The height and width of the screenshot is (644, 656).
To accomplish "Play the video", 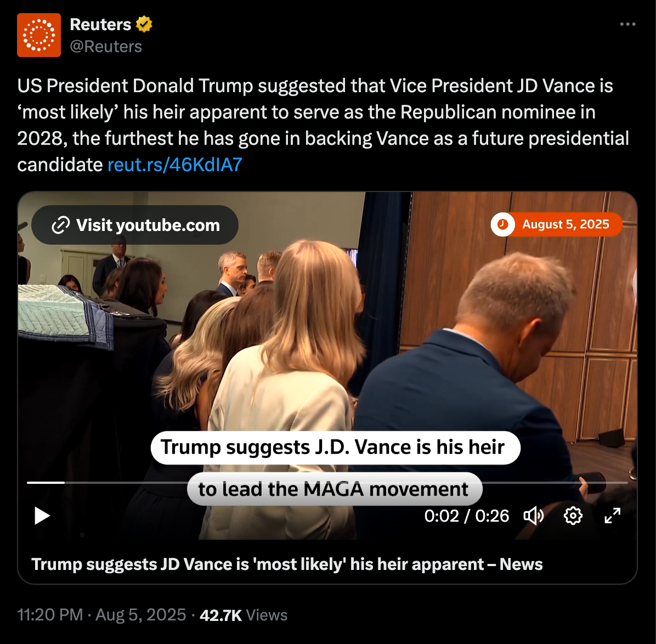I will (42, 516).
